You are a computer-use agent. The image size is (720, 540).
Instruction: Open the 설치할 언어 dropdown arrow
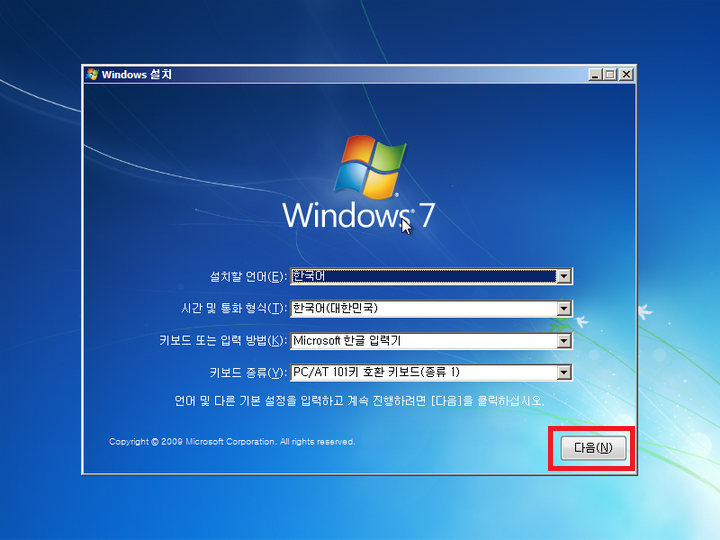click(x=564, y=276)
